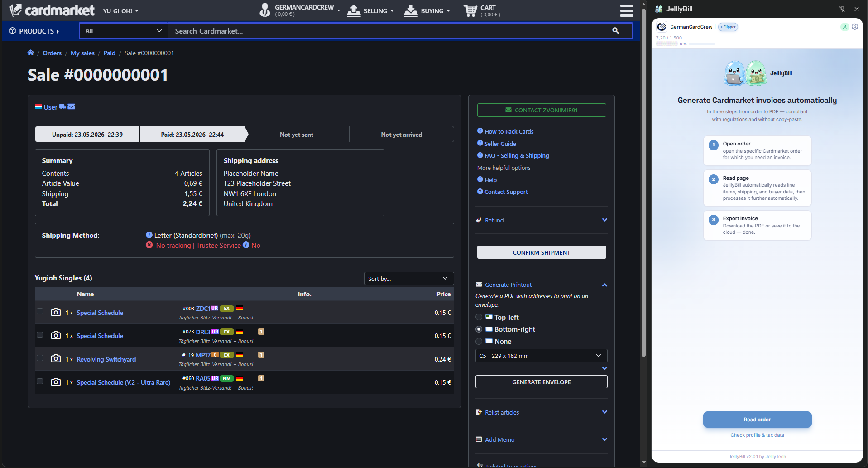This screenshot has height=468, width=868.
Task: Unpin the JellyBill side panel
Action: click(842, 9)
